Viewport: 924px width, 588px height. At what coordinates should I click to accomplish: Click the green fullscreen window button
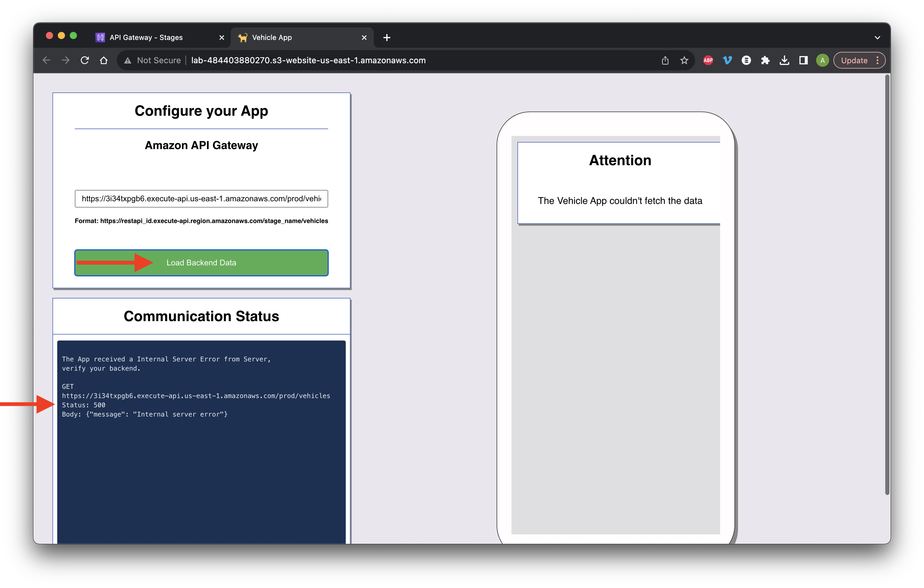pyautogui.click(x=73, y=36)
